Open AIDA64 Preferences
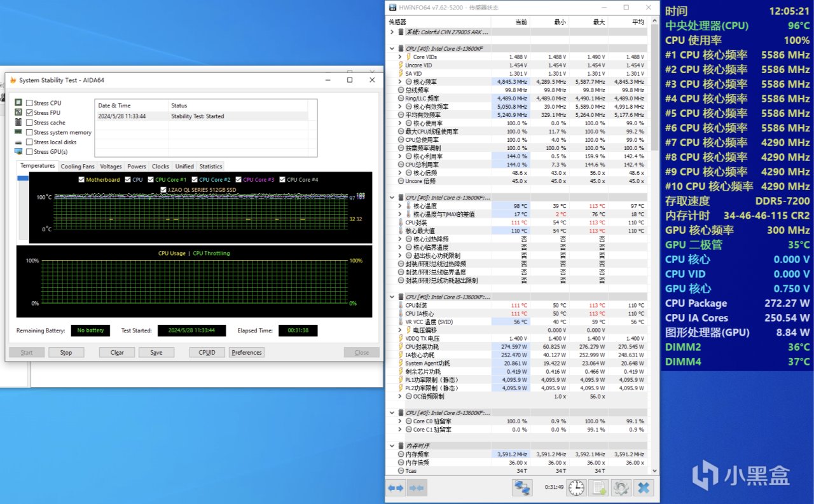Screen dimensions: 814x504 coord(247,352)
